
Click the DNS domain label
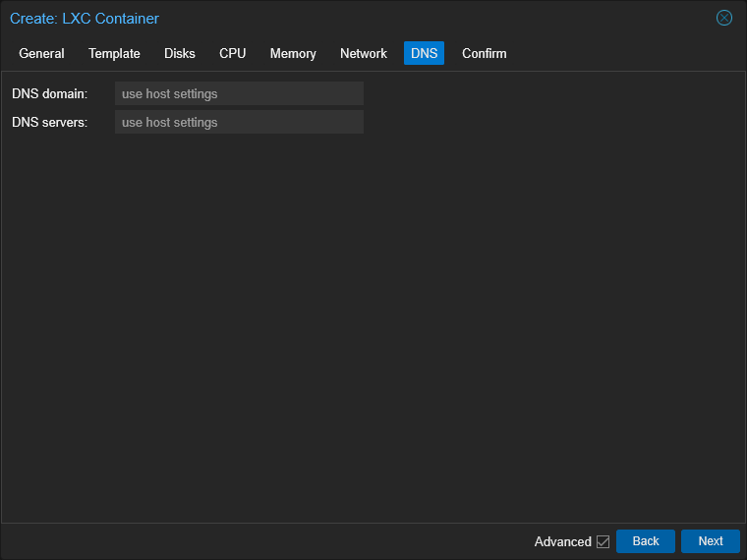pyautogui.click(x=49, y=93)
